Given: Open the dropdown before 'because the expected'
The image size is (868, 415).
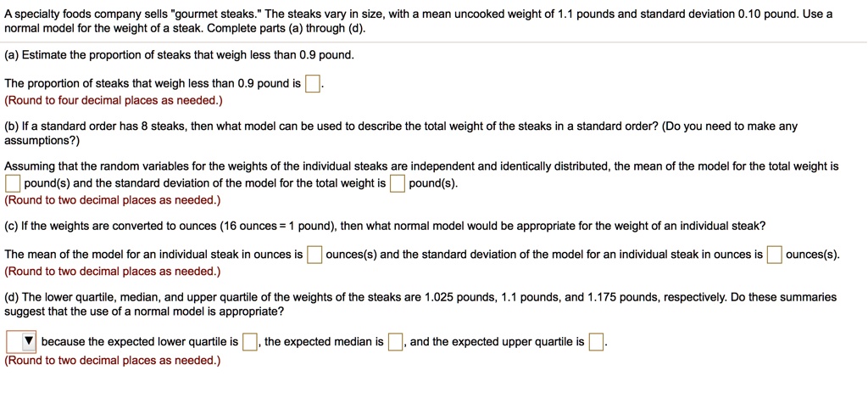Looking at the screenshot, I should 21,342.
